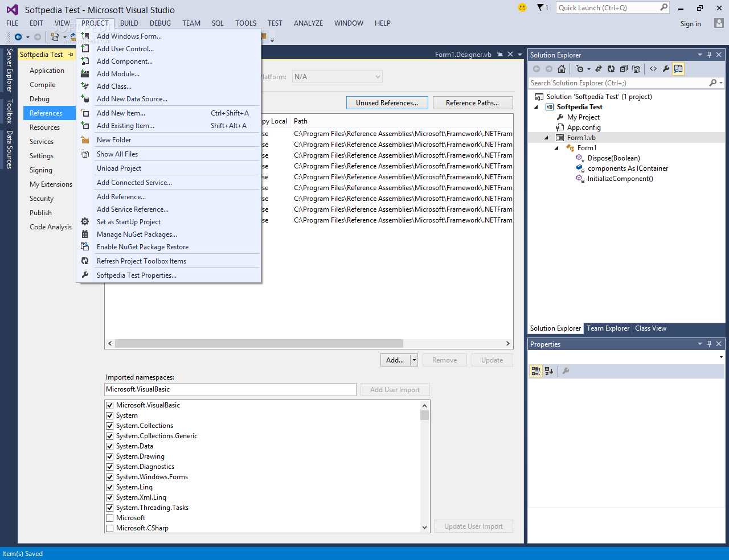Collapse the Softpedia Test project node

click(x=536, y=107)
